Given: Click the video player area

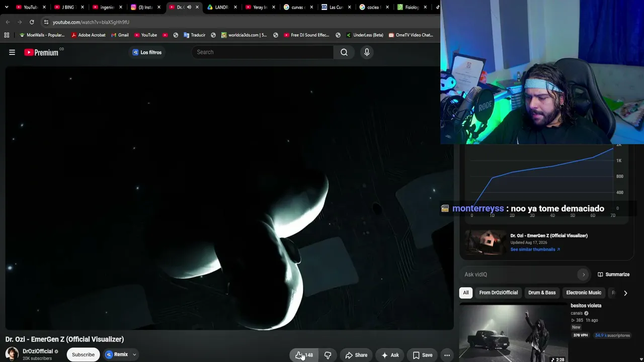Looking at the screenshot, I should pos(229,198).
